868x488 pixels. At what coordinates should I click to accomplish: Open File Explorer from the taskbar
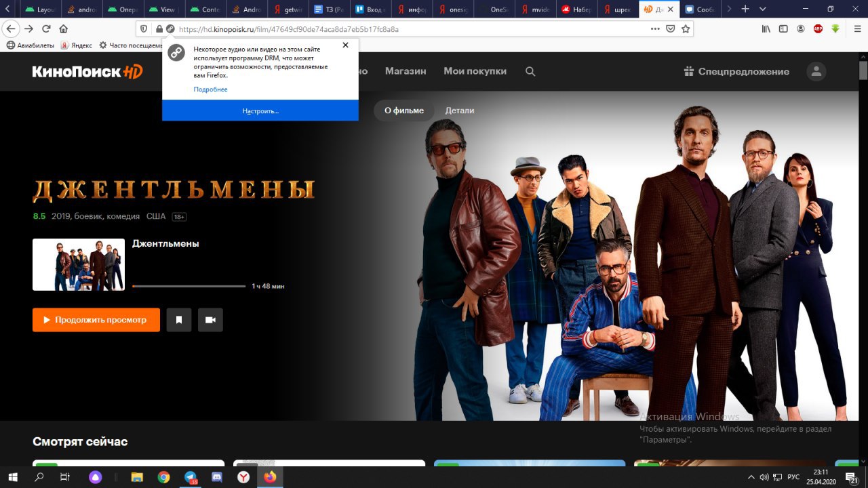click(x=137, y=477)
